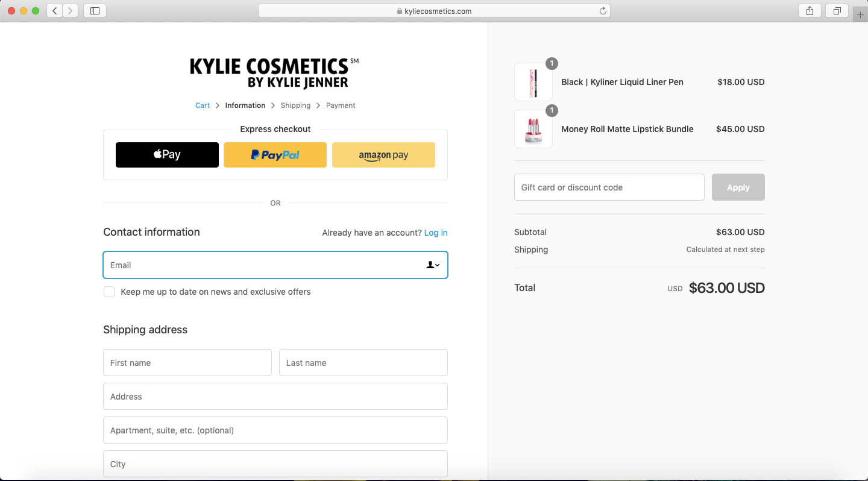Select the Information breadcrumb step
868x481 pixels.
coord(245,105)
